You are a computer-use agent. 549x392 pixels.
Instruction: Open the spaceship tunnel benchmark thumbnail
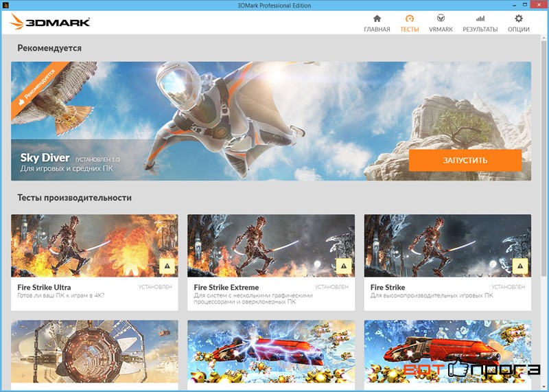click(95, 351)
